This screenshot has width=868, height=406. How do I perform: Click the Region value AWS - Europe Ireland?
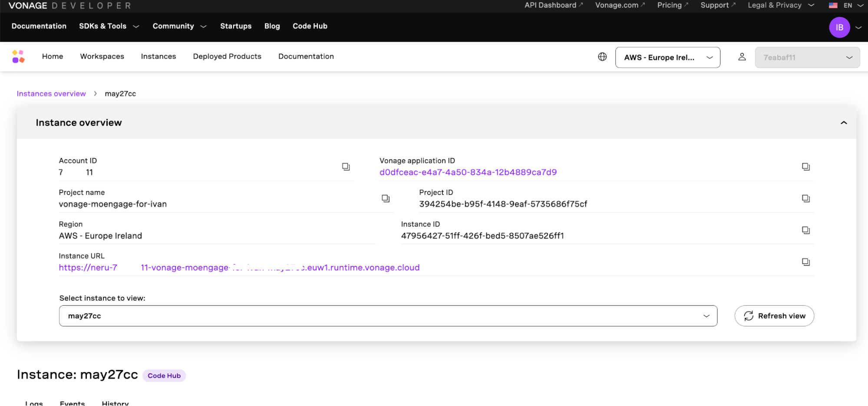(x=100, y=236)
